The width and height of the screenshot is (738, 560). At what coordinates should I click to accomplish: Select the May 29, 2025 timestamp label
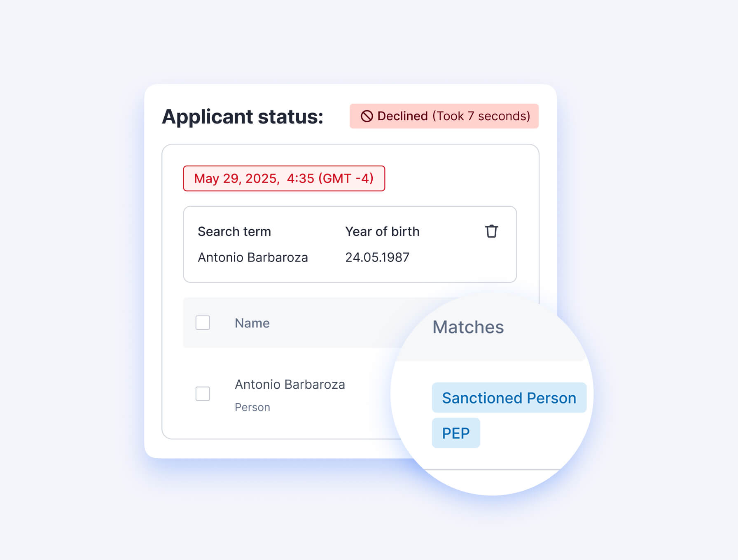(x=284, y=178)
